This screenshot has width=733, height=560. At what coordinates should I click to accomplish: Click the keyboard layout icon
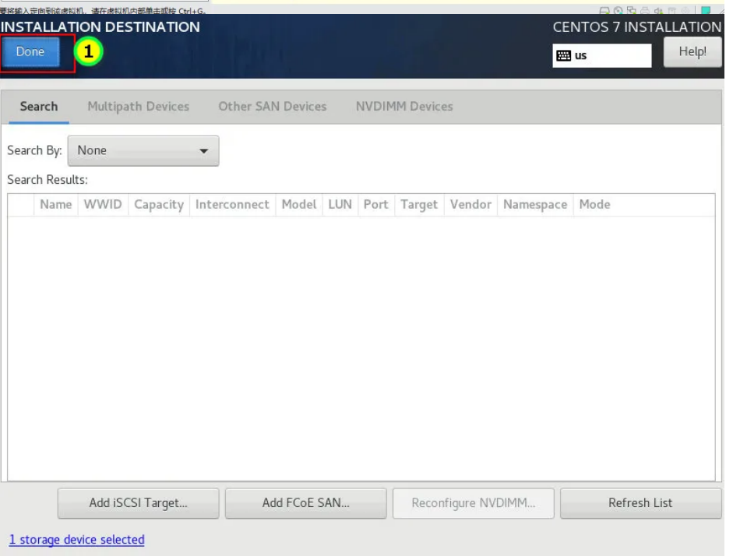[x=563, y=55]
